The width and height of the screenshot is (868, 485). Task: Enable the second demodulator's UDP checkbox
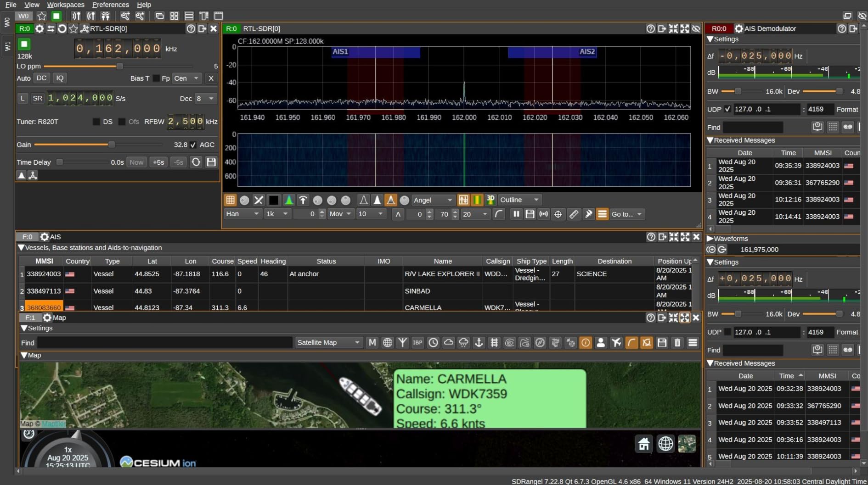[x=727, y=332]
